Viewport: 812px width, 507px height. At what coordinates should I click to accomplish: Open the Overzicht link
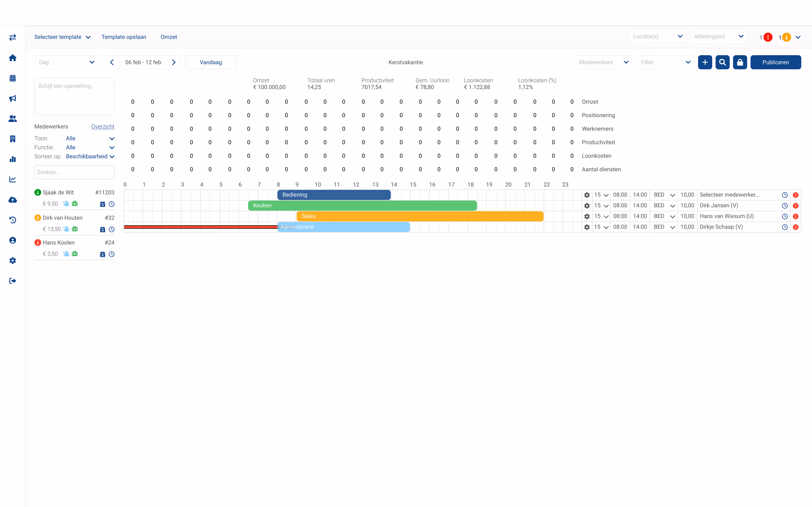(103, 126)
